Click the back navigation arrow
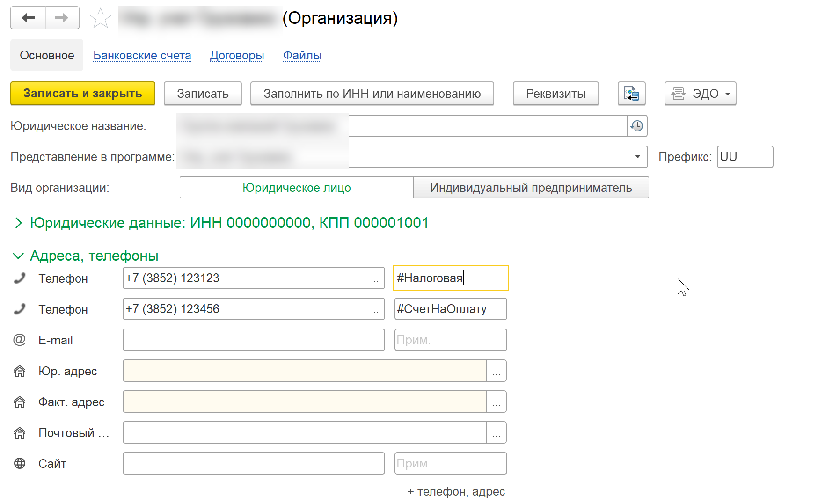This screenshot has height=504, width=818. [28, 18]
